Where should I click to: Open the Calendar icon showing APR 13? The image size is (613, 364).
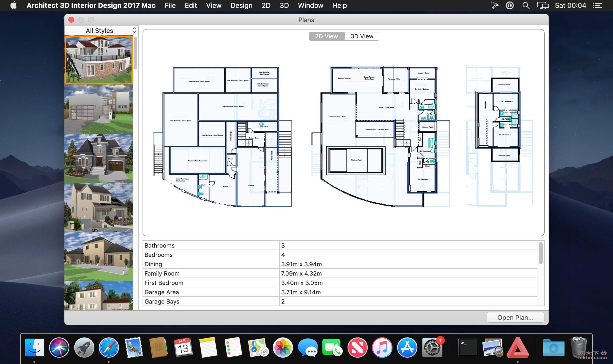click(x=183, y=347)
